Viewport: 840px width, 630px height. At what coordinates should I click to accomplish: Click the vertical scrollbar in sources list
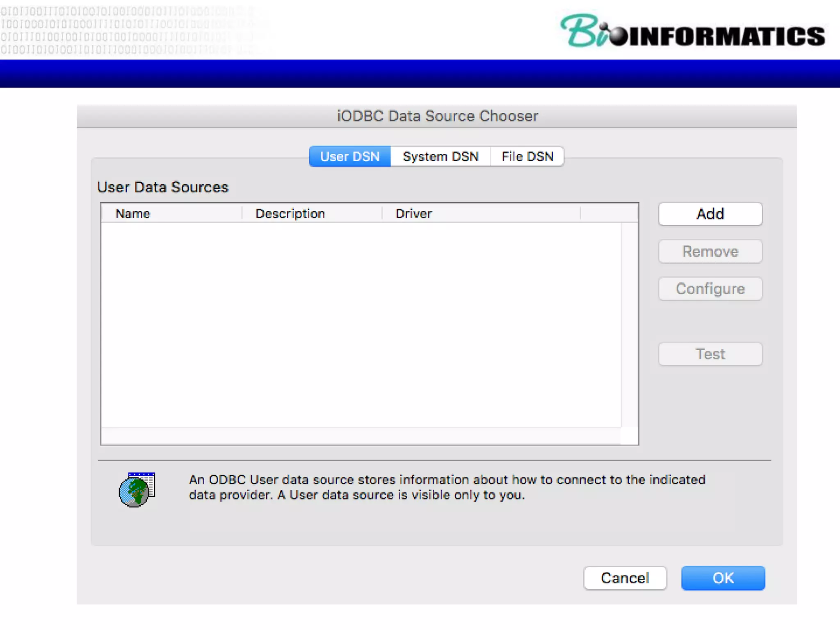tap(630, 324)
